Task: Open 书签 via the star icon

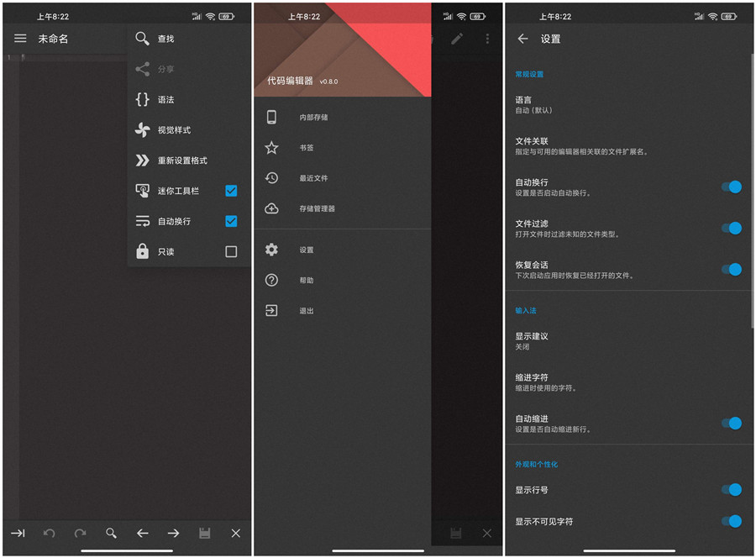Action: (x=271, y=150)
